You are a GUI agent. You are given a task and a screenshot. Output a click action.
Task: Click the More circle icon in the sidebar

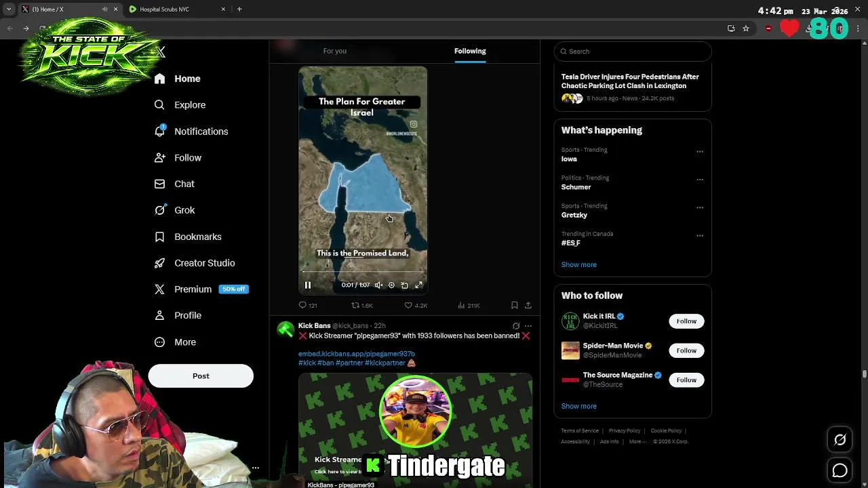tap(159, 342)
